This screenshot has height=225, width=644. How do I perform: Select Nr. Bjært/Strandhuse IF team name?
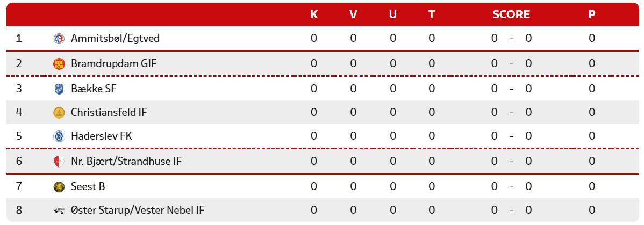pyautogui.click(x=126, y=161)
